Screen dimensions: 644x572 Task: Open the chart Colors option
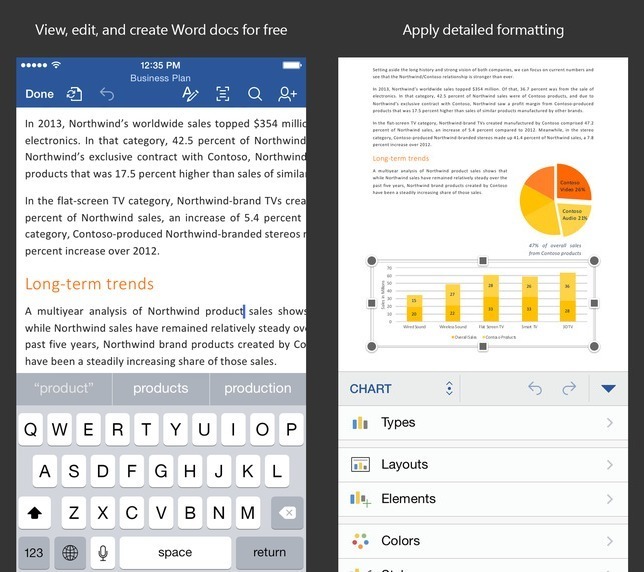pos(483,541)
